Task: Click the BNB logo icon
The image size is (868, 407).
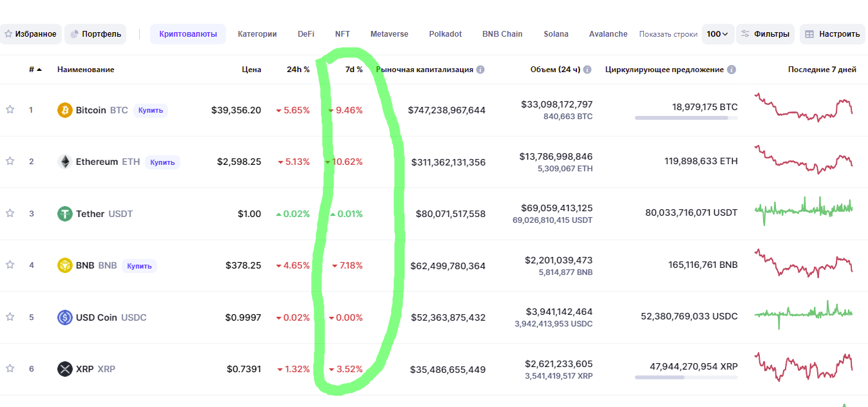Action: (x=64, y=265)
